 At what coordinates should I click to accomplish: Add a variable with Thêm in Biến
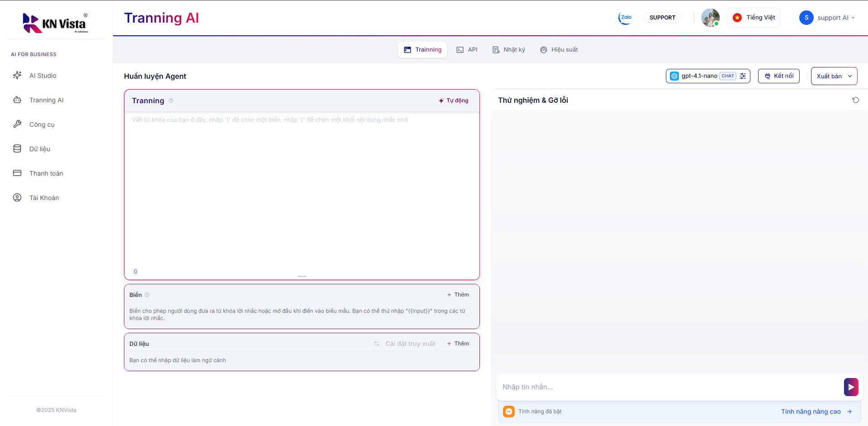pyautogui.click(x=458, y=294)
